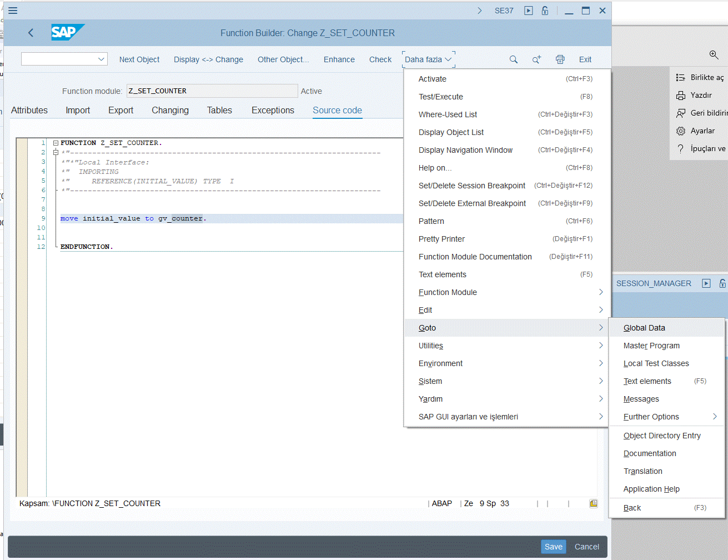Open the Changing tab

click(170, 110)
